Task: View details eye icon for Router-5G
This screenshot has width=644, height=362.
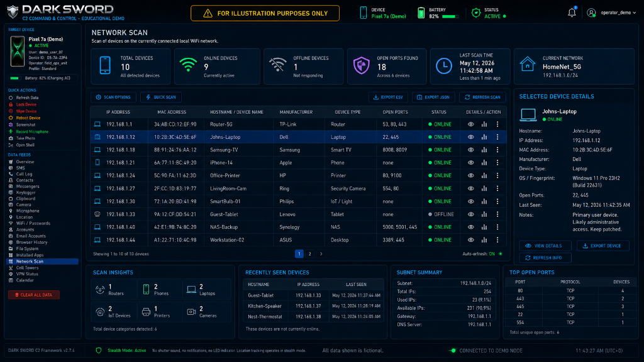Action: pyautogui.click(x=470, y=124)
